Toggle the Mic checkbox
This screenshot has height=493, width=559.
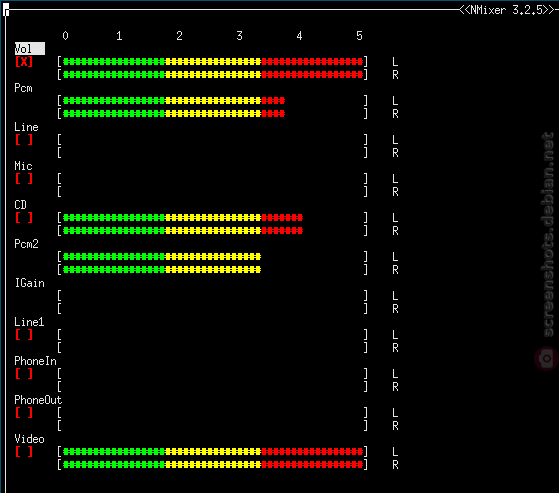point(24,179)
